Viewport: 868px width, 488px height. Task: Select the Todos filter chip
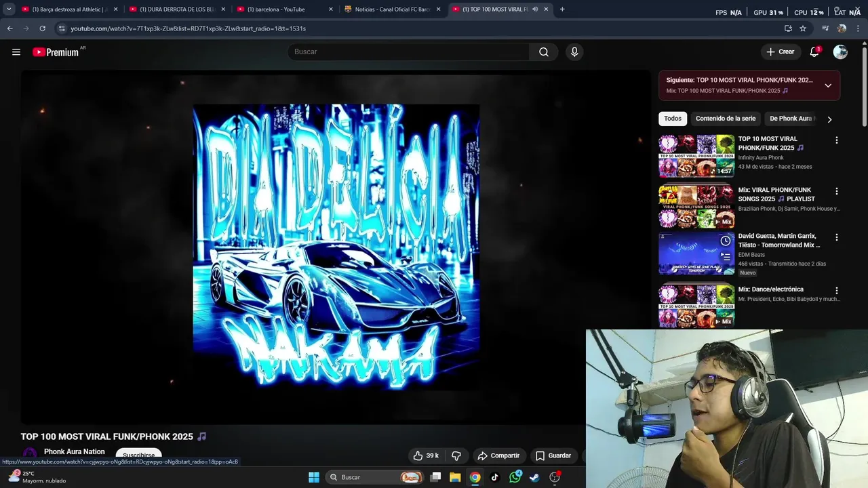(673, 119)
